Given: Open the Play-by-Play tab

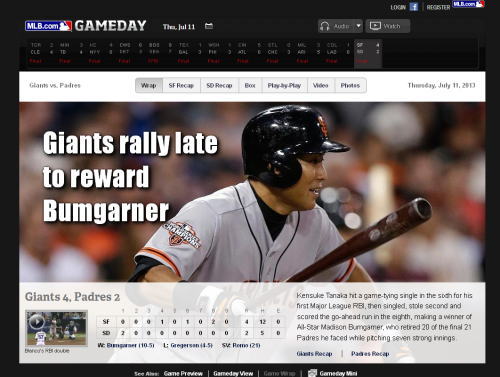Looking at the screenshot, I should pyautogui.click(x=284, y=86).
